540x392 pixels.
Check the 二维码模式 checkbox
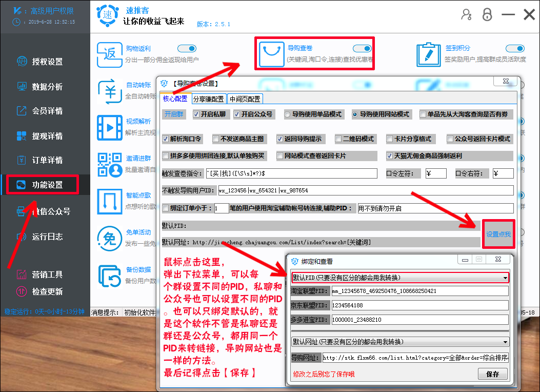(338, 139)
